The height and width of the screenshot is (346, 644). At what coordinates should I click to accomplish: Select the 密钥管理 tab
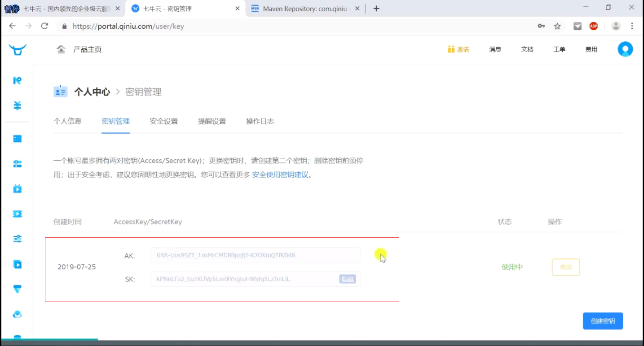[x=116, y=121]
